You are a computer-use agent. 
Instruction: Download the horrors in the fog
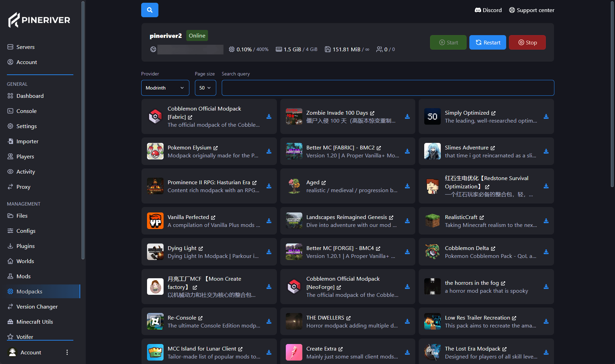pos(546,287)
